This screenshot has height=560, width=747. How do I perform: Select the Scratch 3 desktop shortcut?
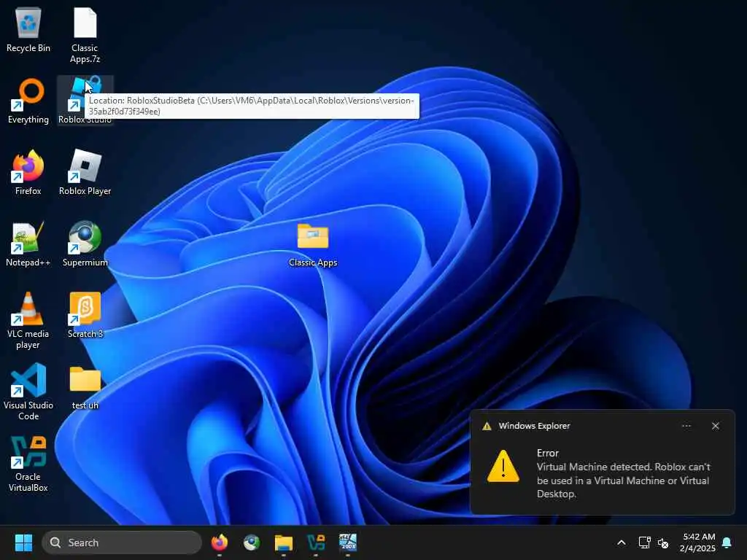(x=85, y=315)
